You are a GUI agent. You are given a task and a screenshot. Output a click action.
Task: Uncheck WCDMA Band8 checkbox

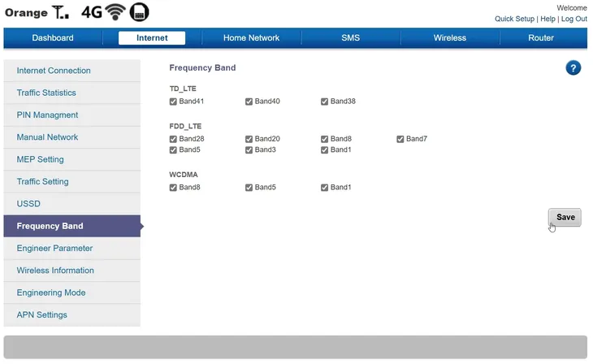click(173, 188)
